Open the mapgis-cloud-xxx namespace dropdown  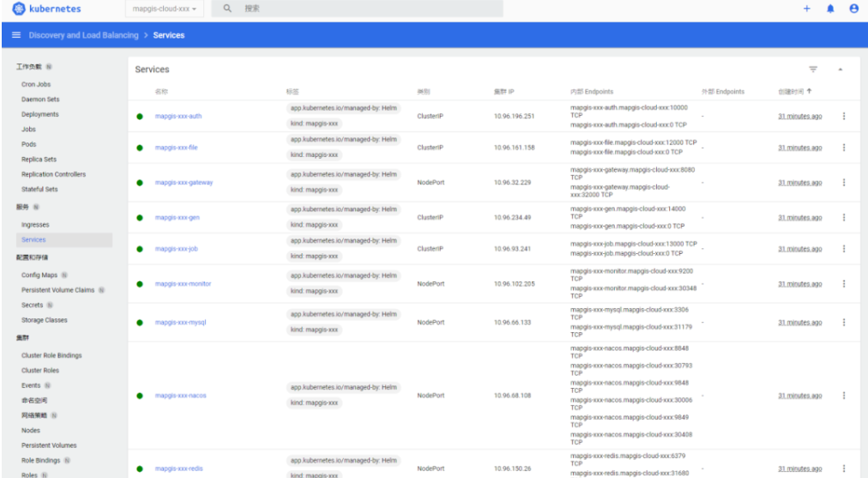(x=165, y=9)
